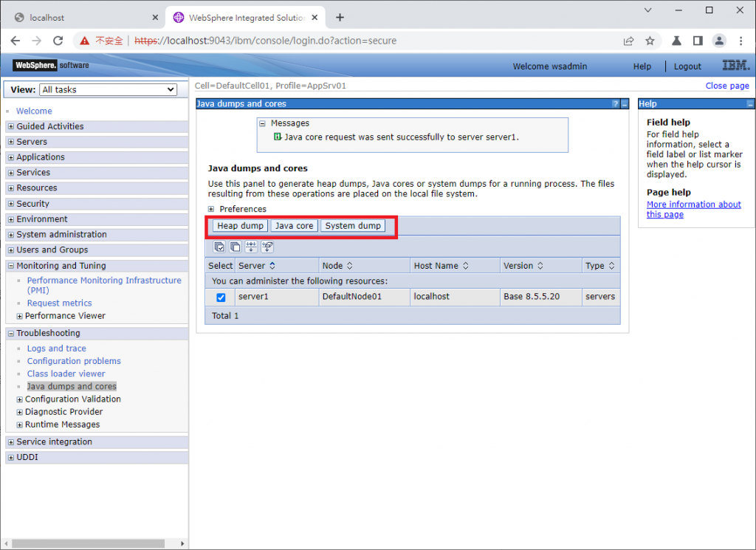The image size is (756, 550).
Task: Click the System dump button
Action: pyautogui.click(x=353, y=226)
